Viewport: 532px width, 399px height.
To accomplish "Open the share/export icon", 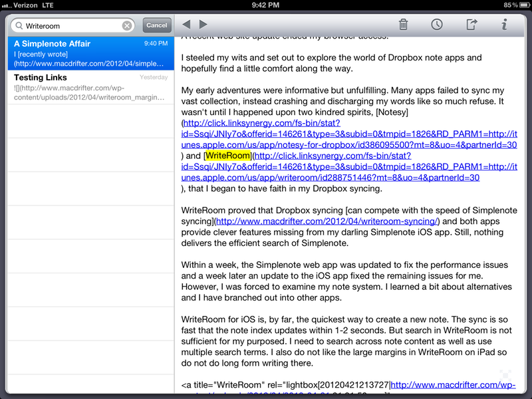I will click(x=471, y=25).
